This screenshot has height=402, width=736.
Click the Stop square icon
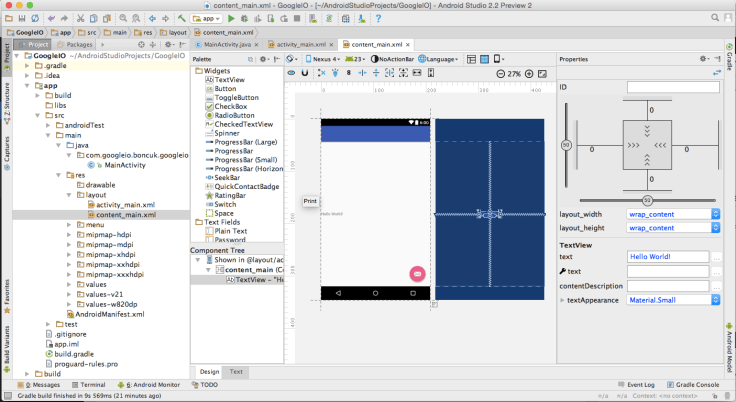(x=297, y=18)
